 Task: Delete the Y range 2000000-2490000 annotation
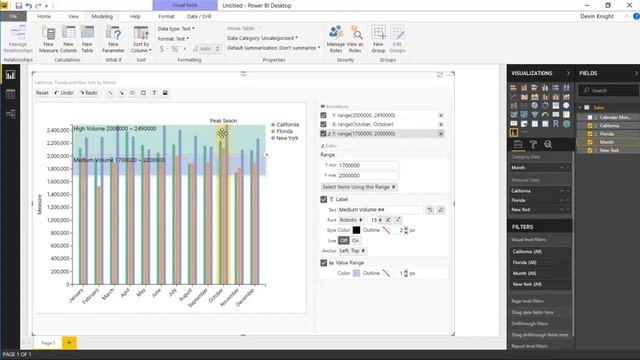pyautogui.click(x=441, y=116)
